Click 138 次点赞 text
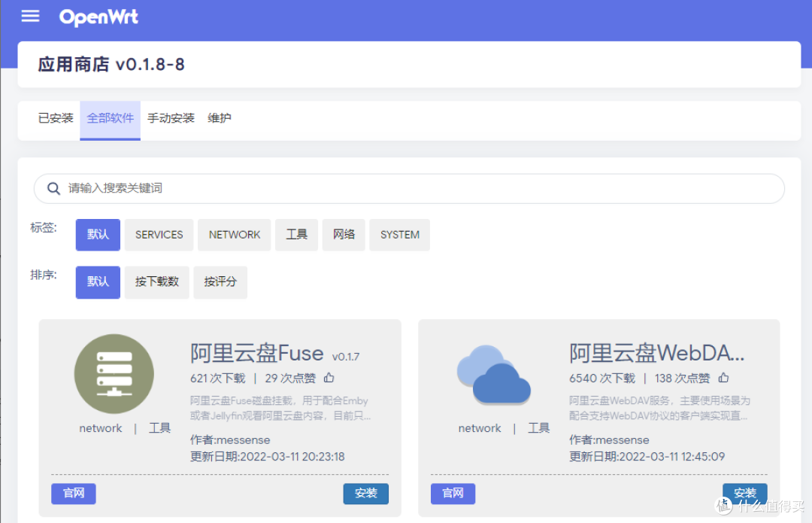 [x=682, y=379]
